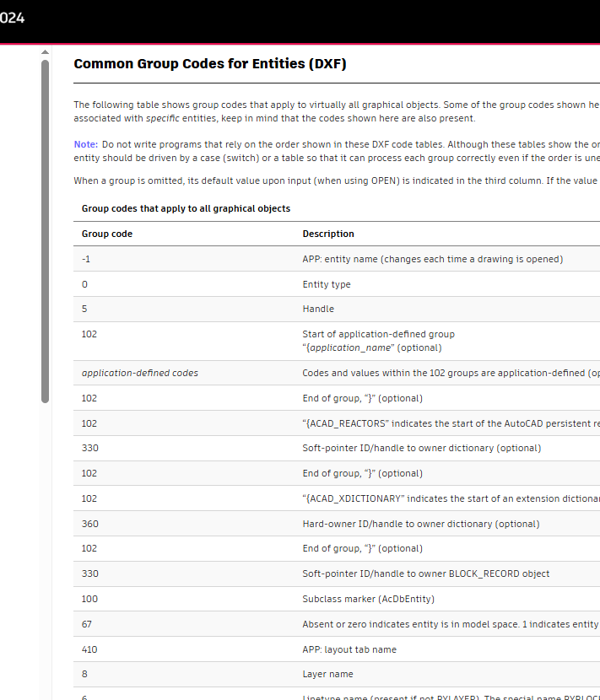Select group code 5 cell
The width and height of the screenshot is (600, 700).
pos(84,309)
